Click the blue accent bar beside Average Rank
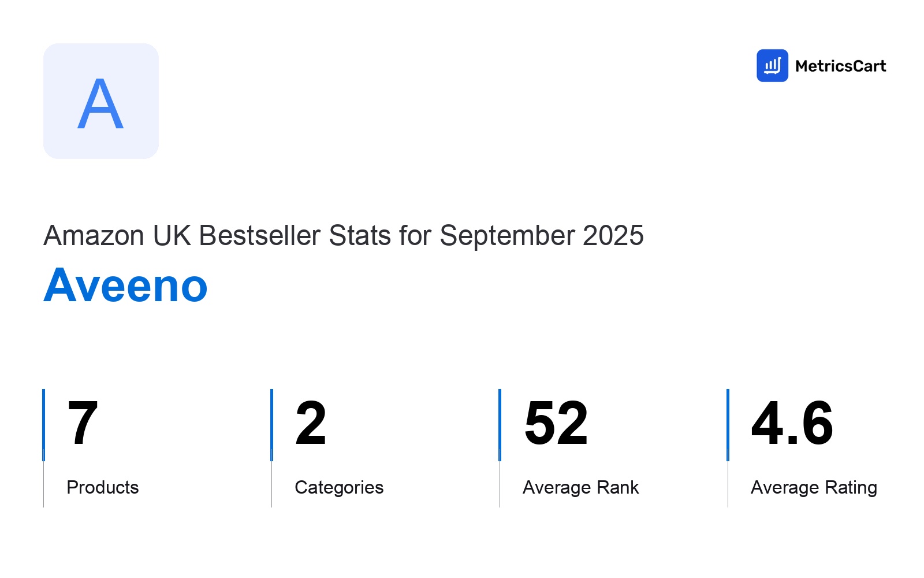This screenshot has height=578, width=924. [x=500, y=425]
